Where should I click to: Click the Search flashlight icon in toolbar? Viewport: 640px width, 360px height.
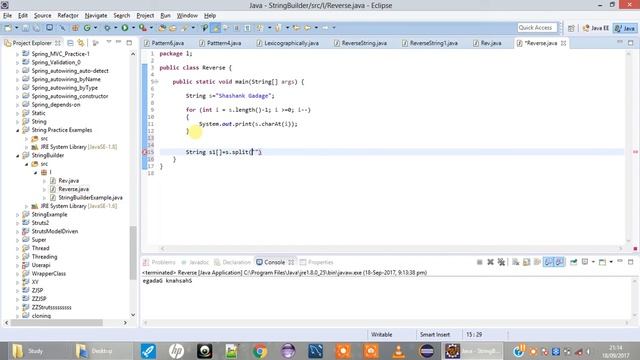pyautogui.click(x=185, y=28)
